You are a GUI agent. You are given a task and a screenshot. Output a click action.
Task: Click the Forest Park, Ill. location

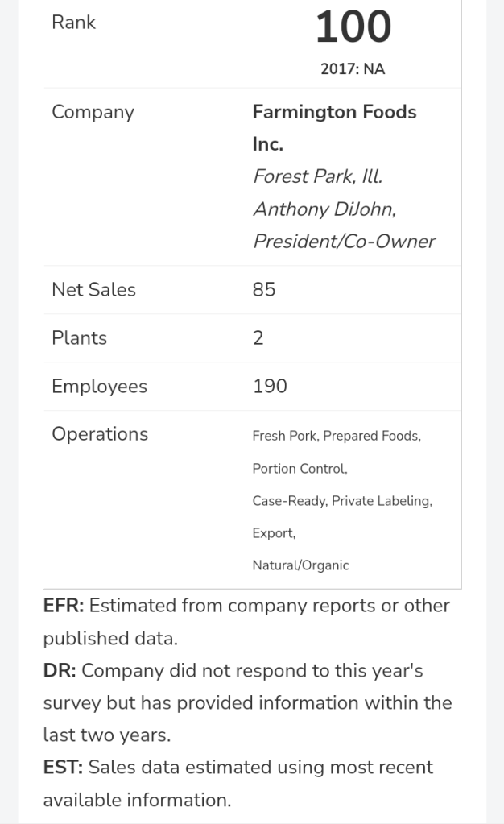tap(312, 176)
